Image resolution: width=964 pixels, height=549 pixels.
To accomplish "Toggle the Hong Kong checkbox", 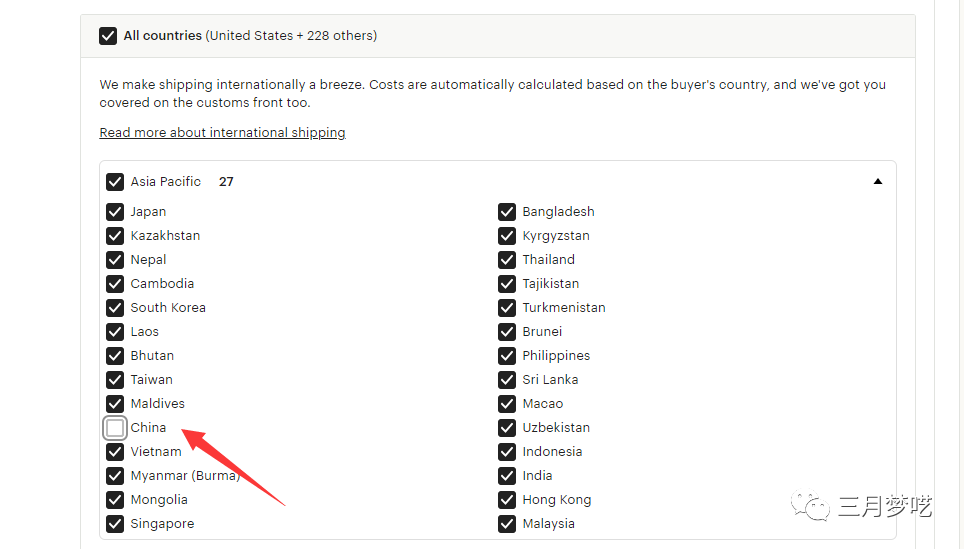I will pos(507,500).
